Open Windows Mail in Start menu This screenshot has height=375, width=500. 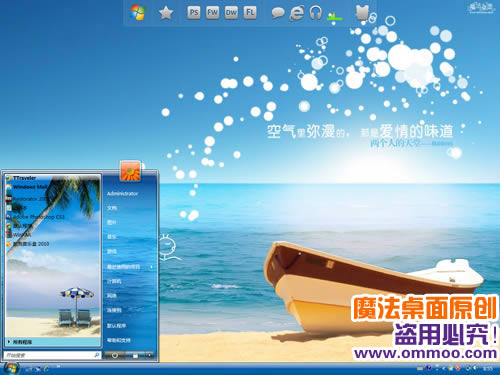27,187
